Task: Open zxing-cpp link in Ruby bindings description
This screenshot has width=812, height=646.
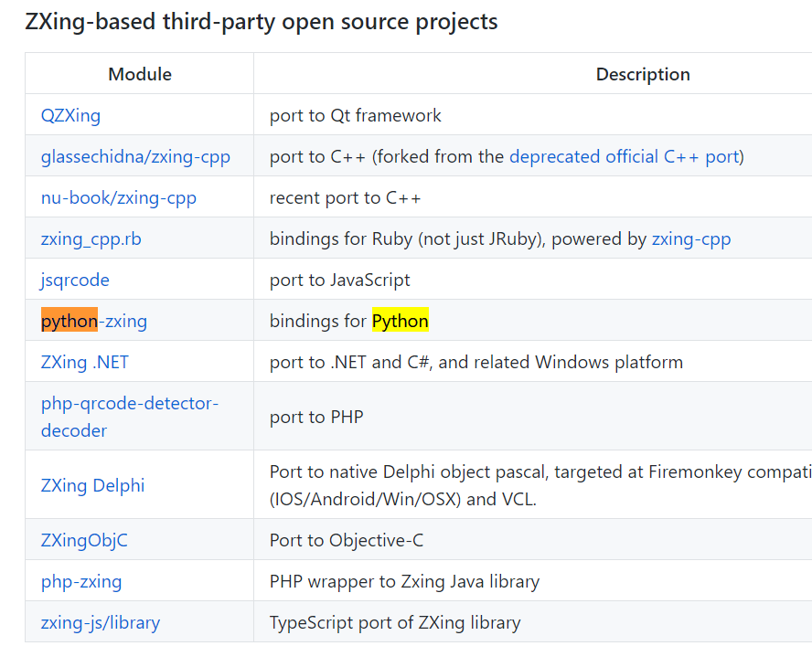Action: click(690, 238)
